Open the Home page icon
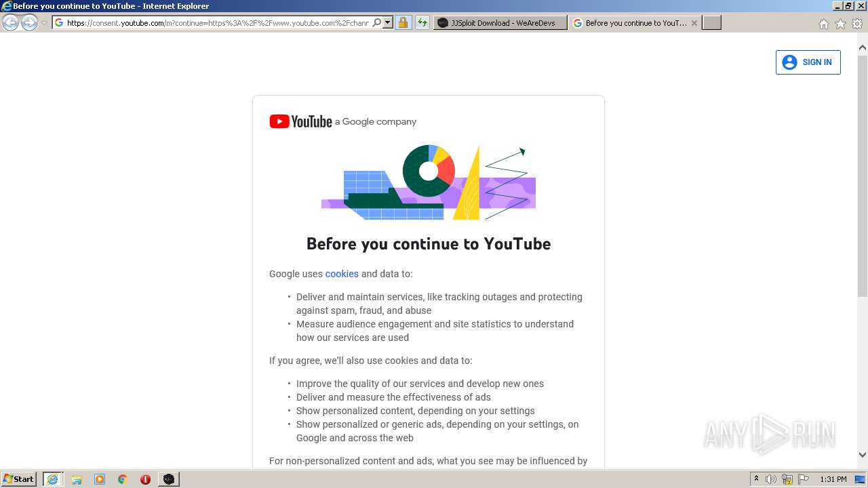Screen dimensions: 868x488 [823, 24]
